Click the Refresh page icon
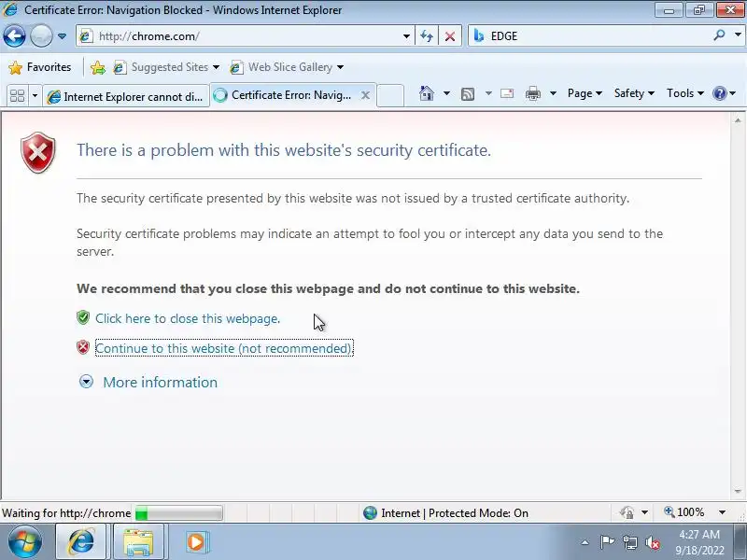 [427, 36]
